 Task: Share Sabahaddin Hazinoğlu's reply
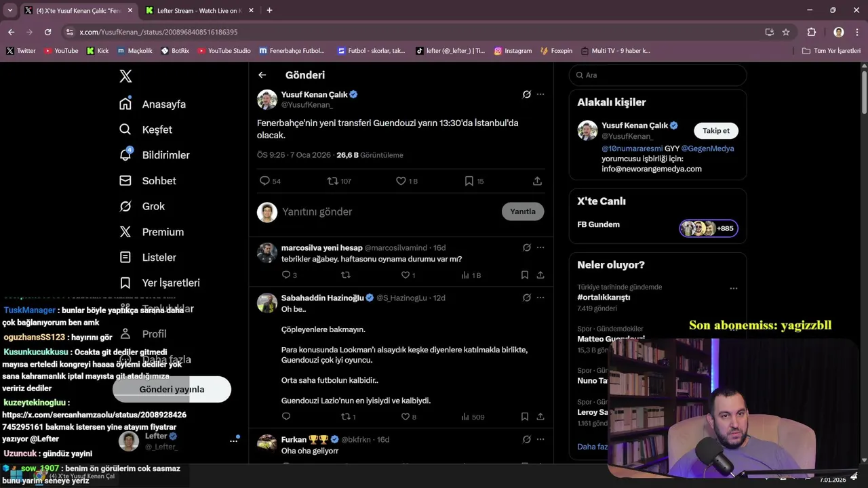(x=540, y=417)
